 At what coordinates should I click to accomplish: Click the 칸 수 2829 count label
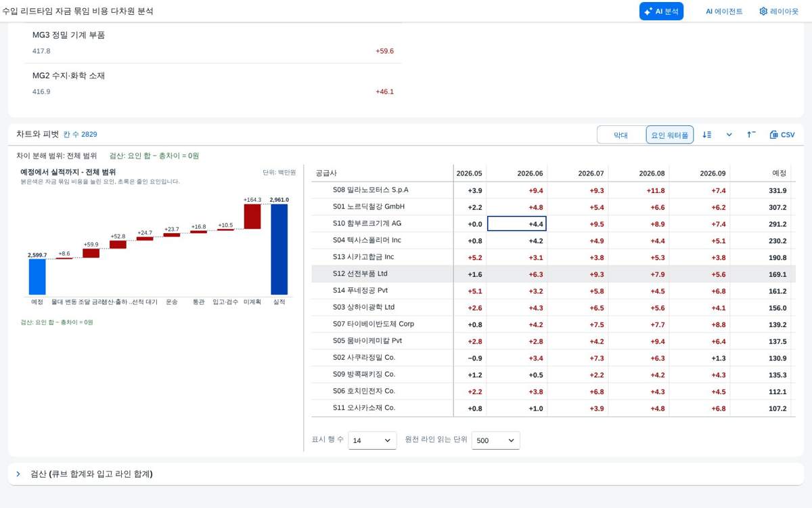click(x=81, y=135)
